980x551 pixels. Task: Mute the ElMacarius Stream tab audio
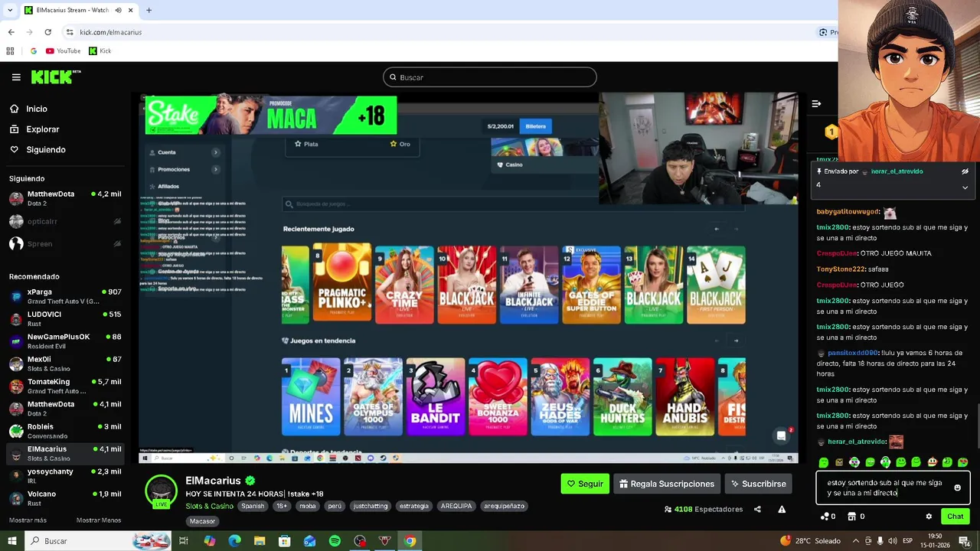[x=119, y=10]
